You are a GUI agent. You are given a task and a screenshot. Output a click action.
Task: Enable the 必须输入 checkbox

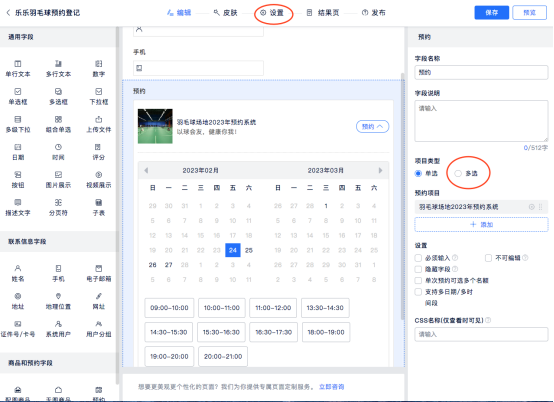(x=418, y=258)
